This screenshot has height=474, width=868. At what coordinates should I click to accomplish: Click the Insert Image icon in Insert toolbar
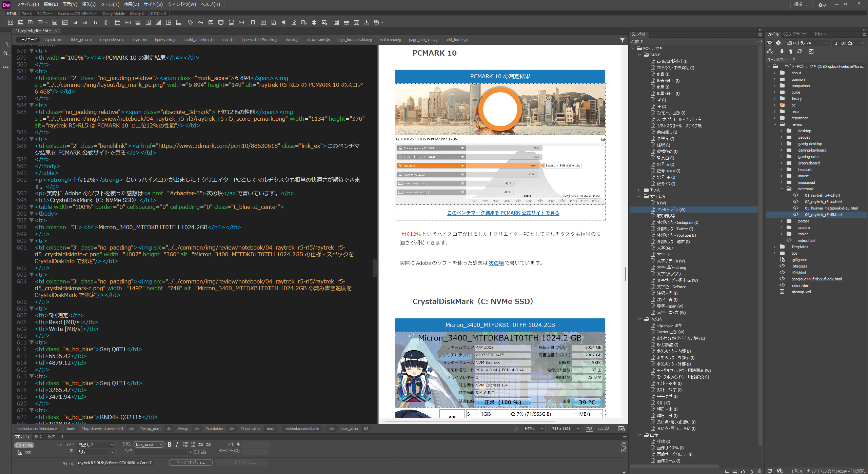click(x=21, y=22)
